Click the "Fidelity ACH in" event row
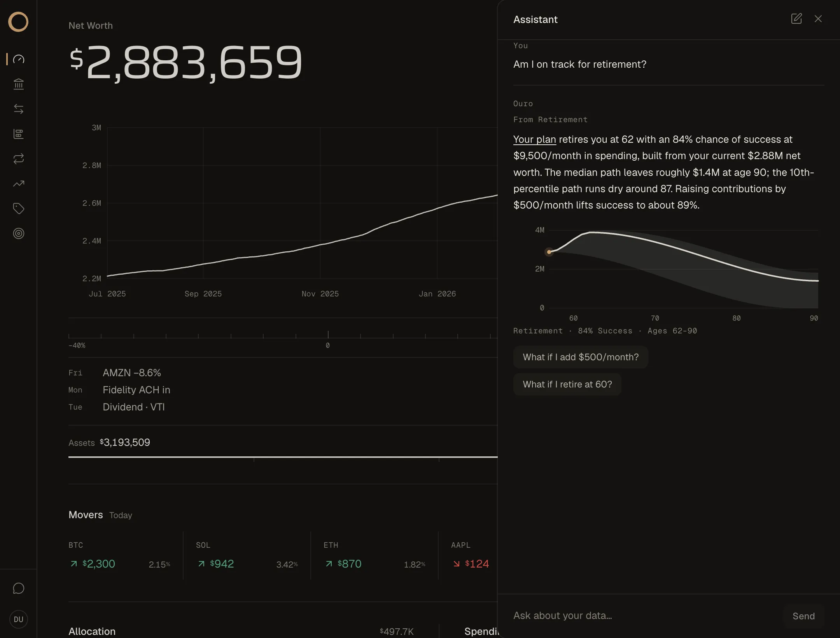This screenshot has width=840, height=638. tap(136, 390)
